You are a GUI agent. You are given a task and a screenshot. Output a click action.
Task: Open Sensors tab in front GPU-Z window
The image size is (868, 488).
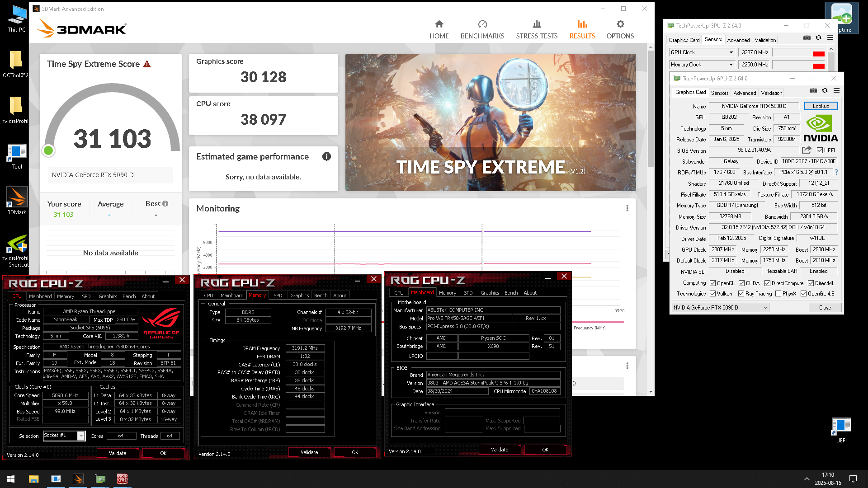pos(719,93)
